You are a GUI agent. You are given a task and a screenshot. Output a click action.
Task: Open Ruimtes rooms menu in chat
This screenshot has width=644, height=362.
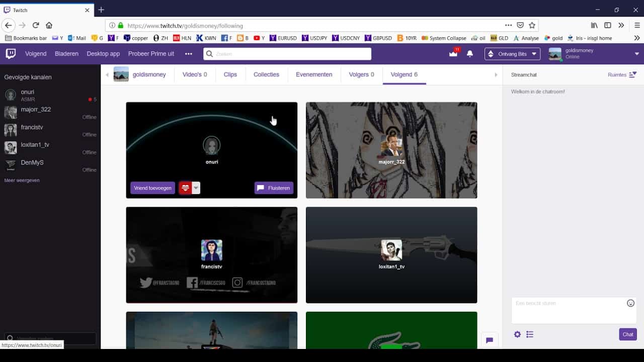coord(622,74)
